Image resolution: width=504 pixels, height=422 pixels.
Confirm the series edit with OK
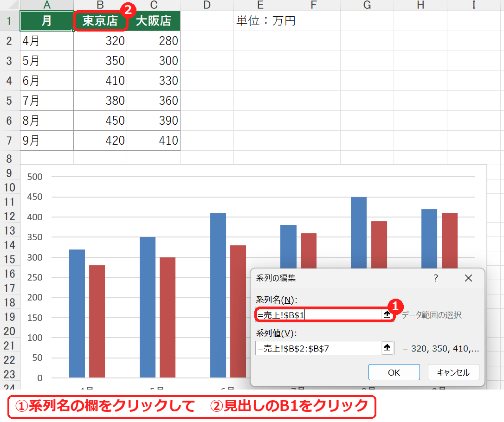click(394, 372)
